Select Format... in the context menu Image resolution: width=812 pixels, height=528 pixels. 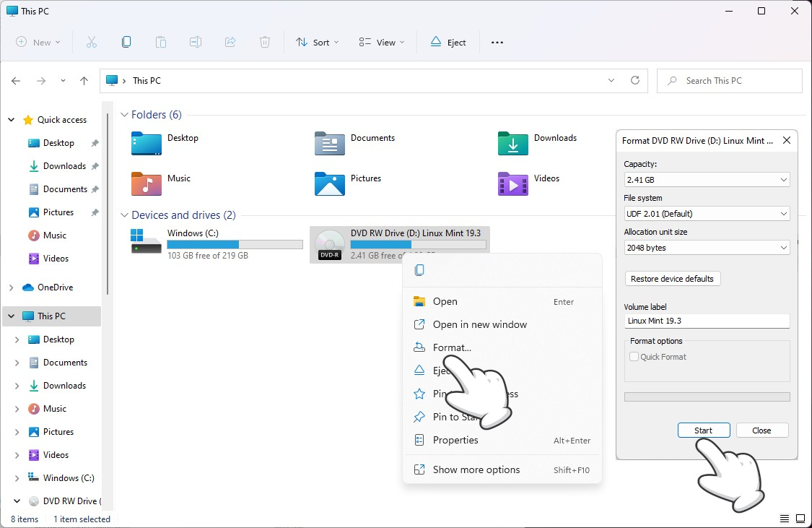coord(452,347)
